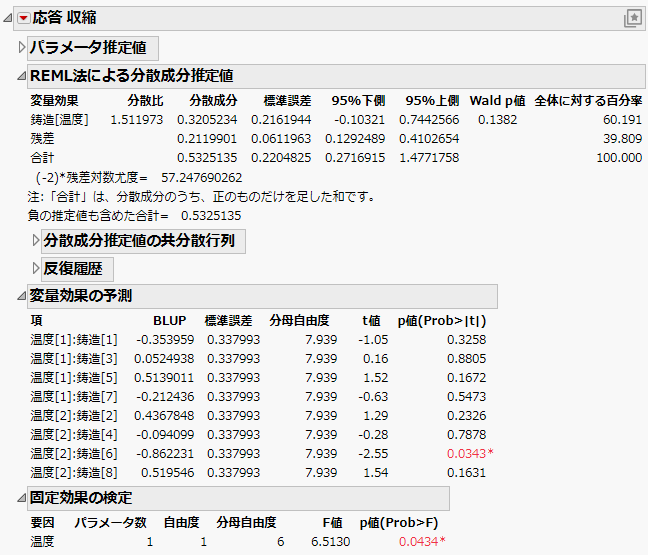Select row 温度[1]:鋳造[1]
Image resolution: width=648 pixels, height=555 pixels.
click(74, 340)
